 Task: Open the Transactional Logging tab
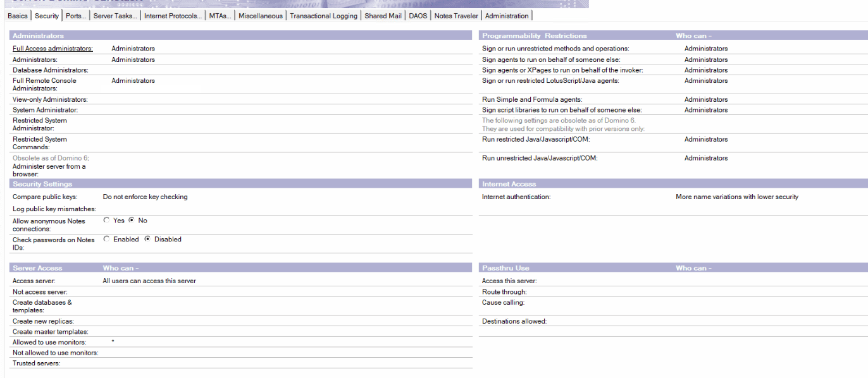[323, 16]
